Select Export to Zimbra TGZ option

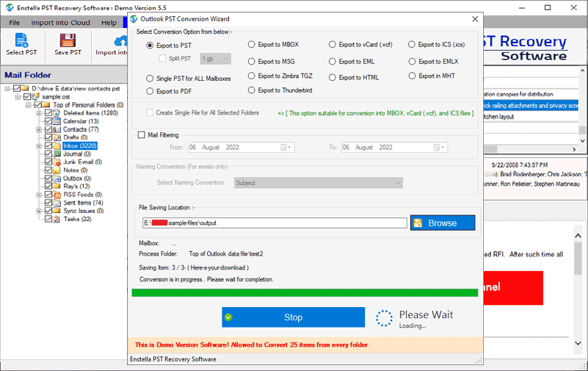point(251,76)
